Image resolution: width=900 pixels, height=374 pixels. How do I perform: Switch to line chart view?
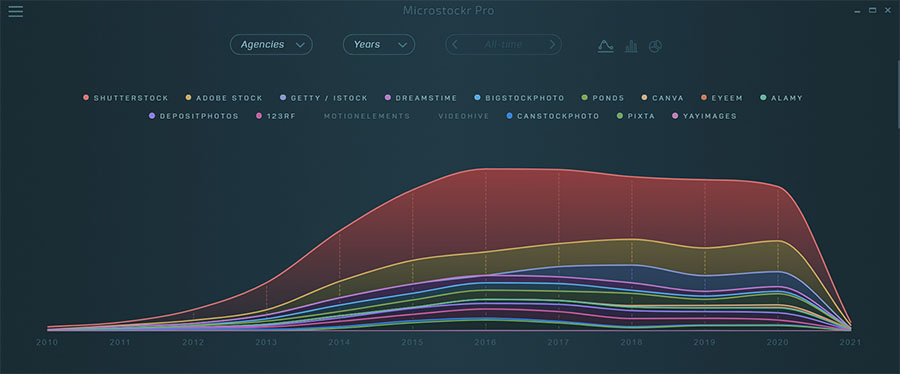606,46
